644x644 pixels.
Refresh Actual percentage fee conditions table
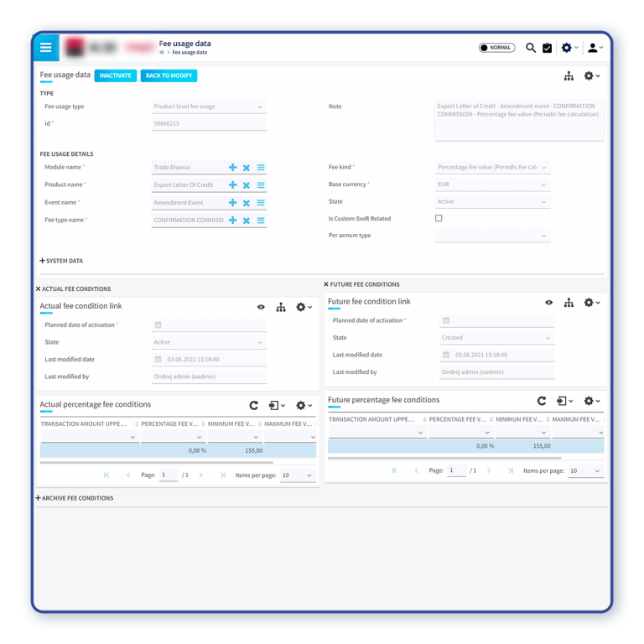(x=253, y=405)
